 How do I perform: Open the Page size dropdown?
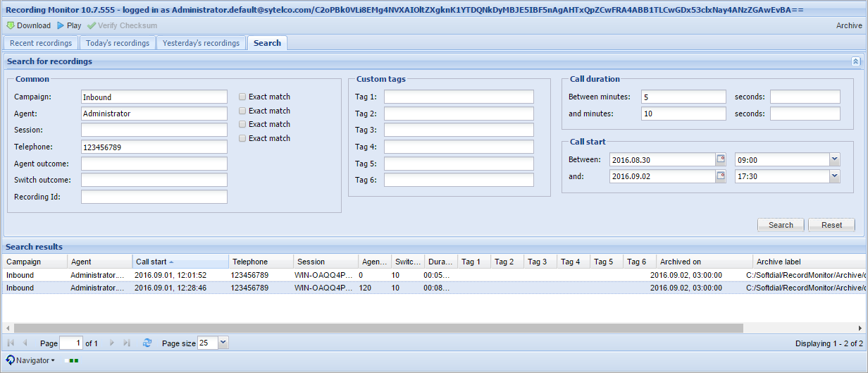223,343
